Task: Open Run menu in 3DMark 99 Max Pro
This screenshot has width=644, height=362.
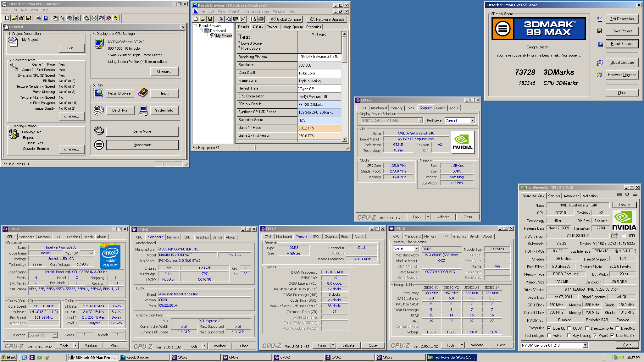Action: pos(24,10)
